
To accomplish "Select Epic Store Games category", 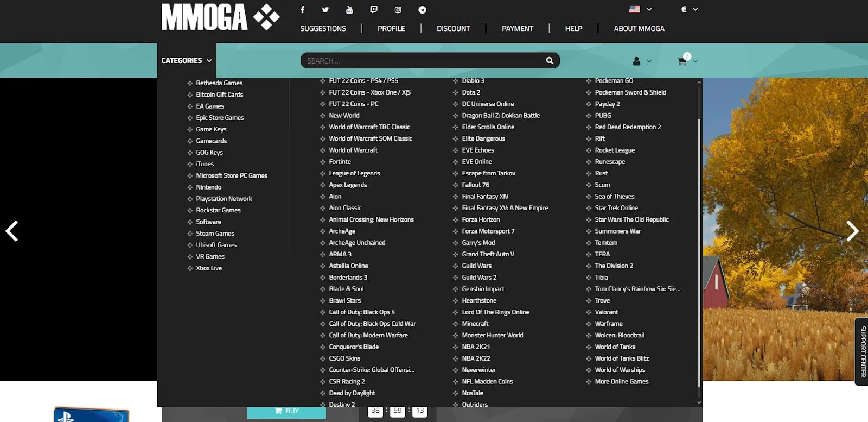I will (220, 118).
